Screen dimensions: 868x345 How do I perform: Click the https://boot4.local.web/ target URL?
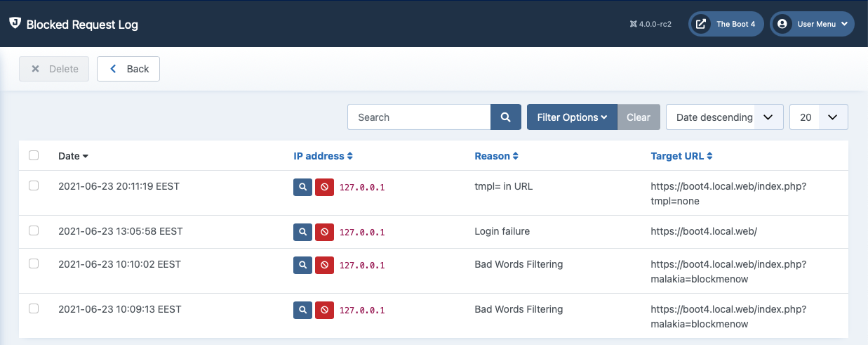tap(704, 231)
